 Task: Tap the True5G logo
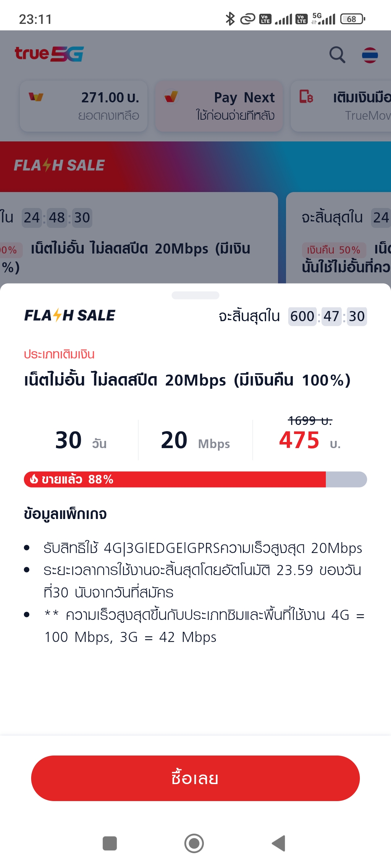pyautogui.click(x=49, y=54)
